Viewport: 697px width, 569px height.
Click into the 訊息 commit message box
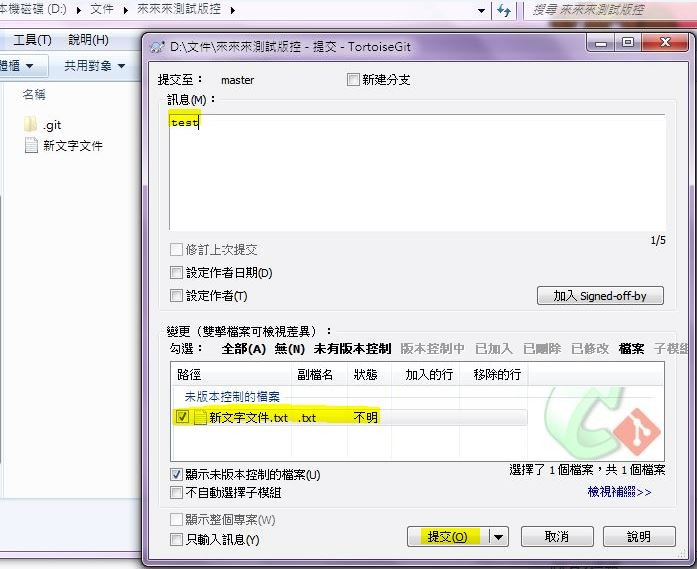(x=417, y=172)
